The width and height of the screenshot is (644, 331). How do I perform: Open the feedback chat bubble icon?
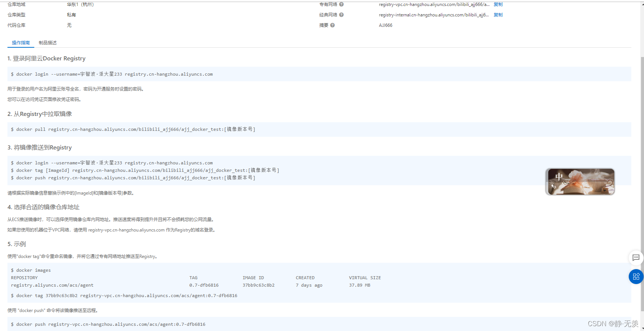click(636, 258)
